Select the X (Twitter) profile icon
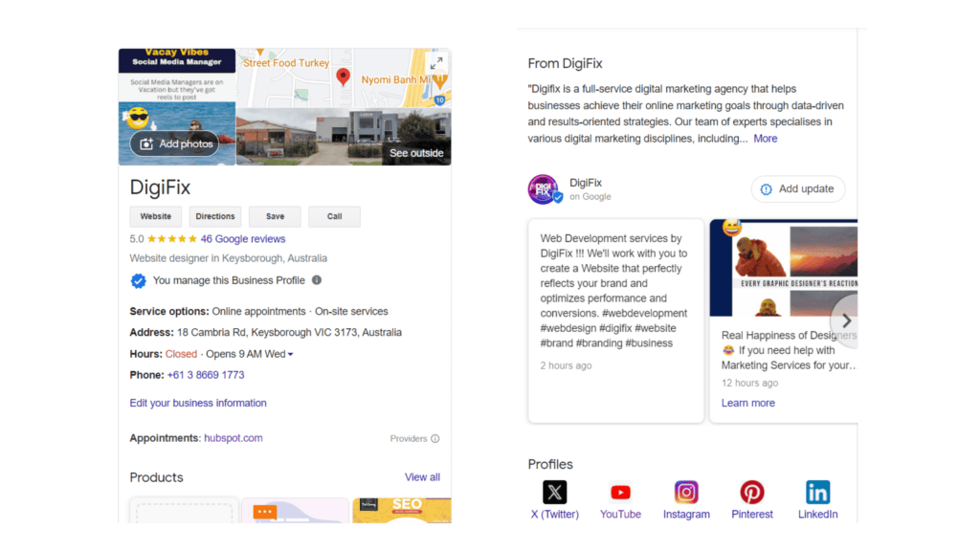The height and width of the screenshot is (551, 980). coord(555,492)
